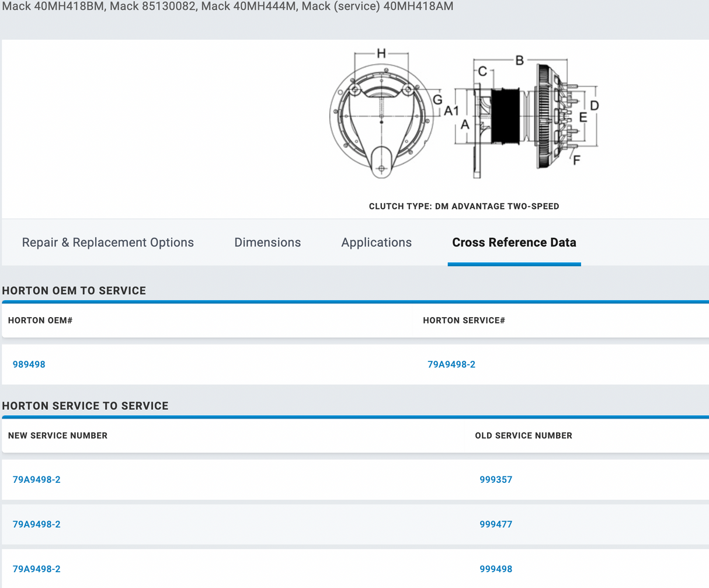709x588 pixels.
Task: Open 79A9498-2 link beside 999498
Action: tap(36, 568)
